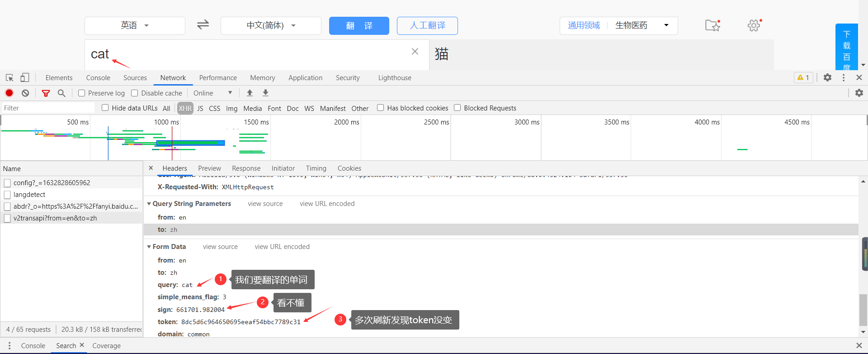This screenshot has height=354, width=868.
Task: Select checkbox for langdetect row
Action: 7,195
